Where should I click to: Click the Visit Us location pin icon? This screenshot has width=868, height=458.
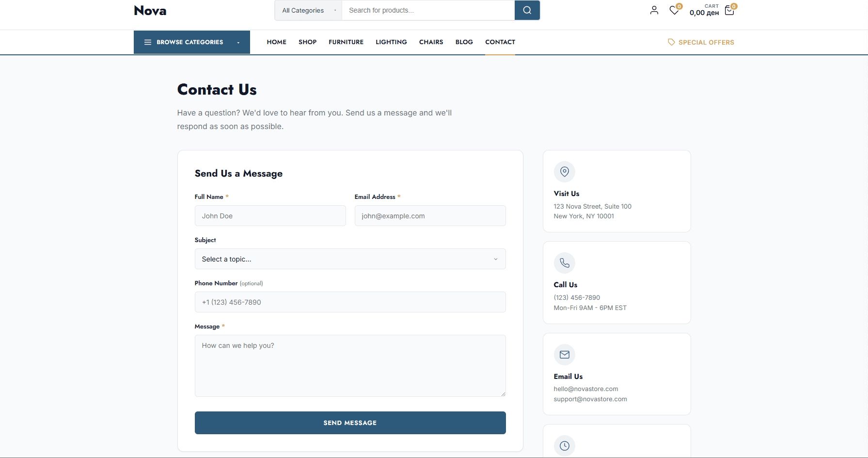564,171
